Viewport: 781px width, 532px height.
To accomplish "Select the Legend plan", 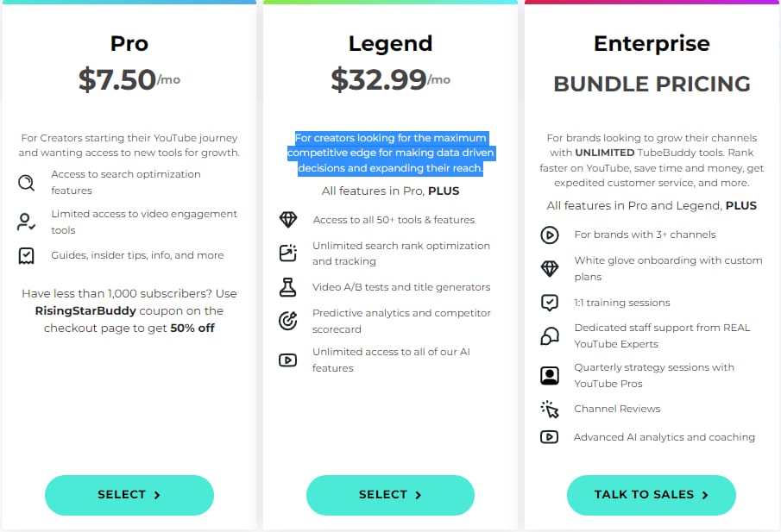I will point(390,495).
